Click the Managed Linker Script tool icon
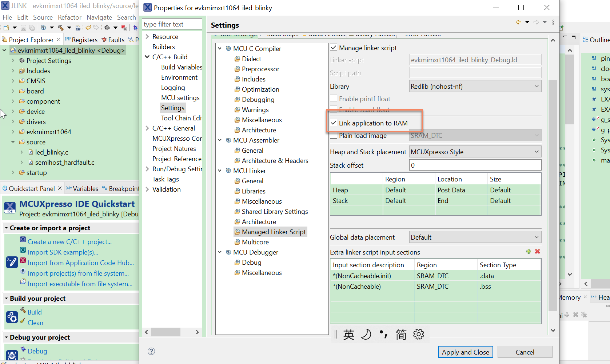610x364 pixels. pos(238,232)
